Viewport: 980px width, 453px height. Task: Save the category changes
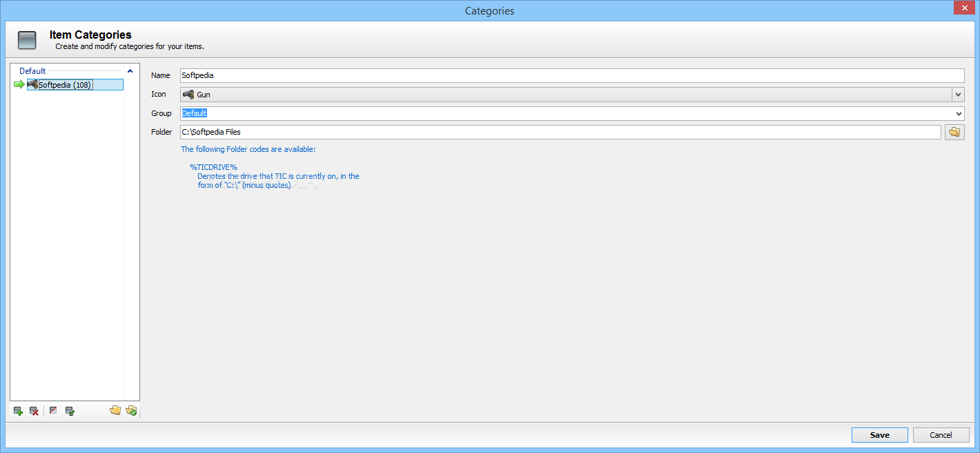tap(880, 435)
